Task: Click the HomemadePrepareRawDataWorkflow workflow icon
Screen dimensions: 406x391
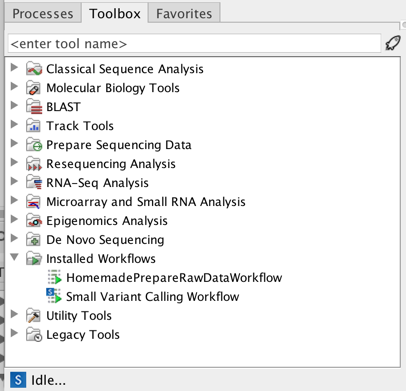Action: click(54, 278)
